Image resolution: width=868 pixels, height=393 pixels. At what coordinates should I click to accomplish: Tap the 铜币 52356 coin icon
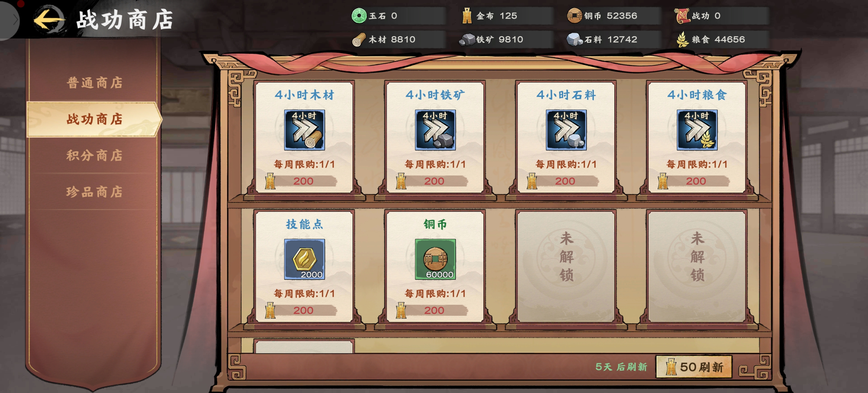click(x=574, y=16)
